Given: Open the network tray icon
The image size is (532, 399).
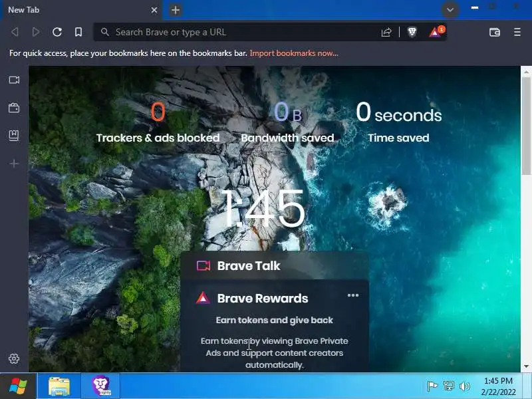Looking at the screenshot, I should click(448, 386).
